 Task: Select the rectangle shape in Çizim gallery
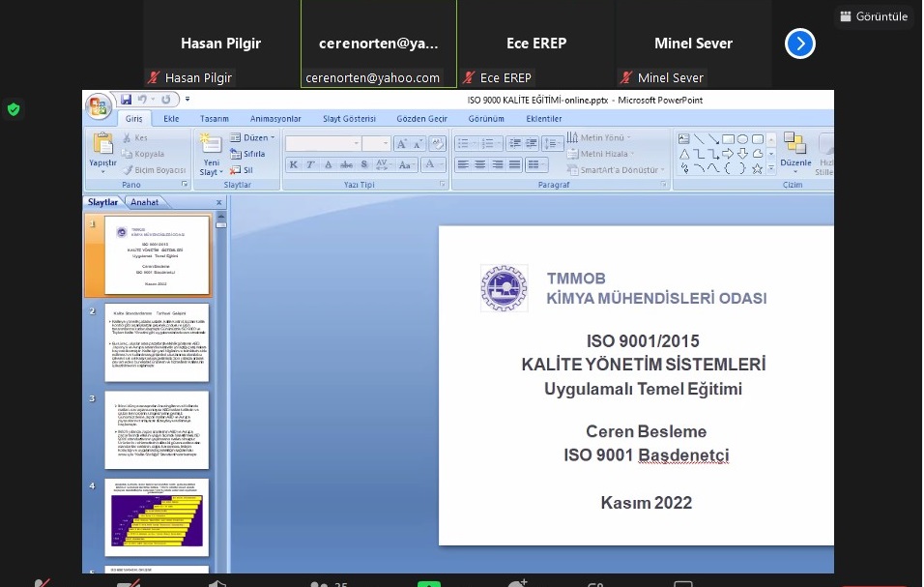[729, 139]
